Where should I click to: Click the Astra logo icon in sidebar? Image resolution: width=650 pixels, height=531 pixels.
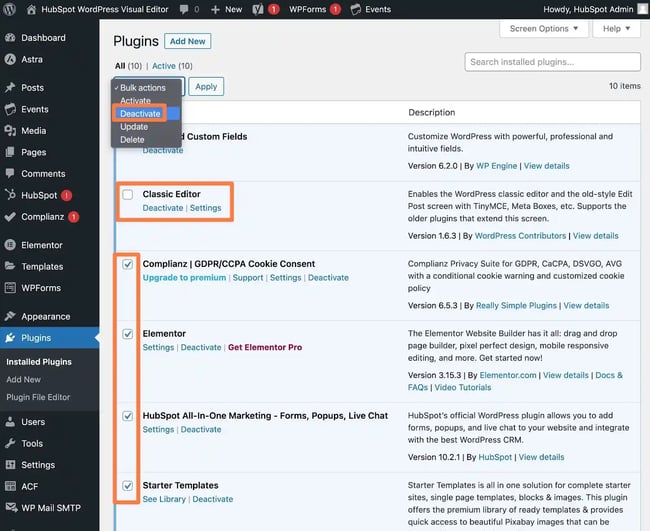tap(10, 59)
